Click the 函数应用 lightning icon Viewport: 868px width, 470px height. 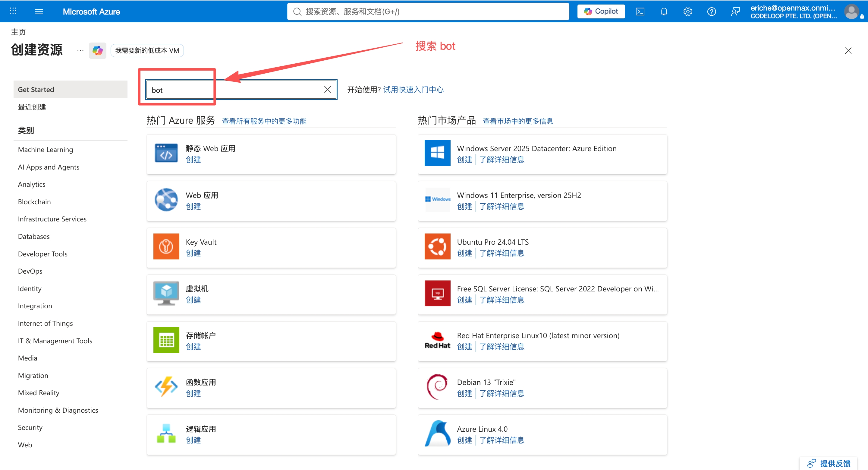point(166,387)
